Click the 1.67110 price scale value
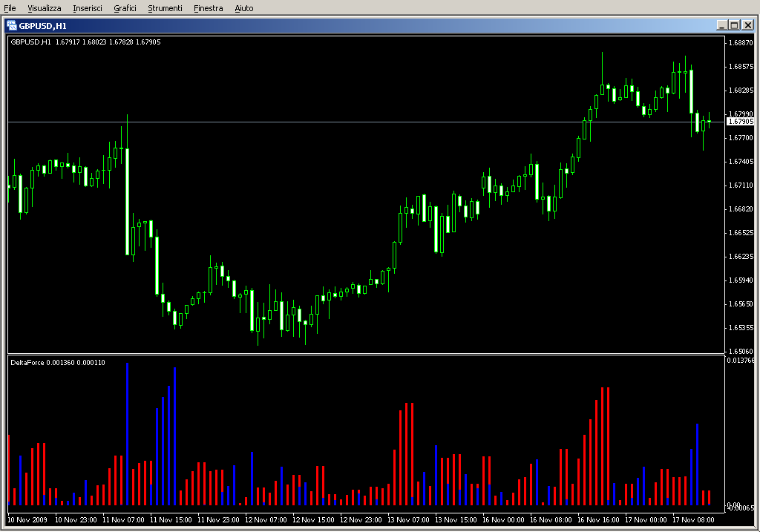The image size is (760, 532). [741, 185]
